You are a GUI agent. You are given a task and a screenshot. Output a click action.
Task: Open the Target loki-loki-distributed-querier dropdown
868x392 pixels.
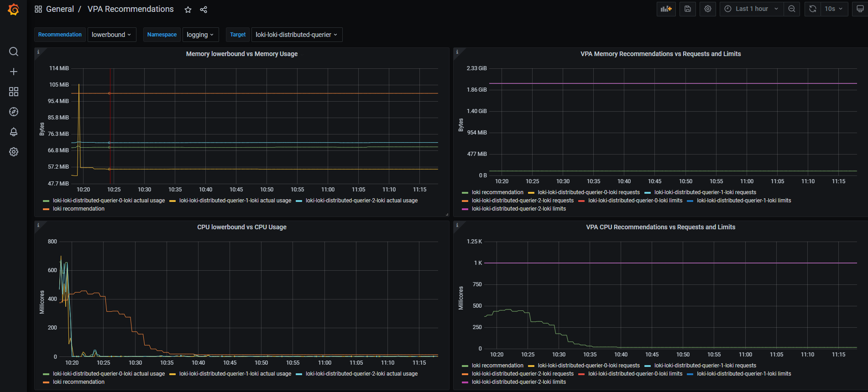[297, 35]
